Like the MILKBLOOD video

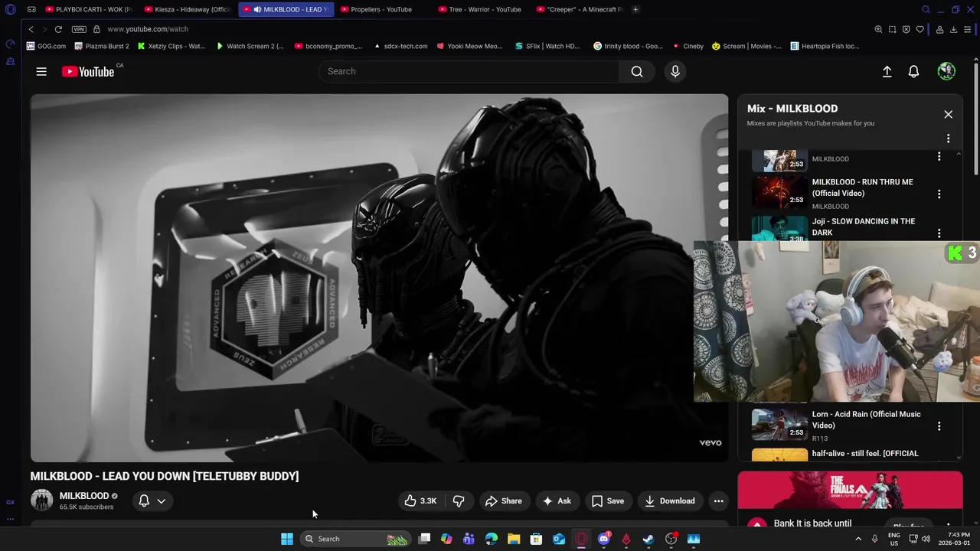[x=420, y=500]
